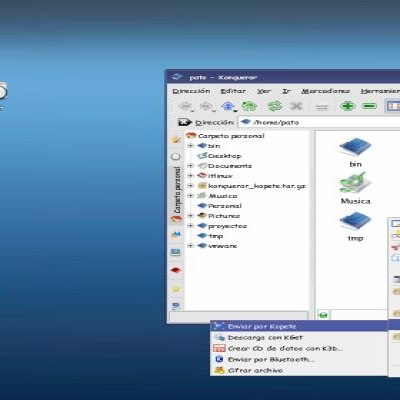
Task: Click the green status icon below the file view
Action: tap(323, 315)
